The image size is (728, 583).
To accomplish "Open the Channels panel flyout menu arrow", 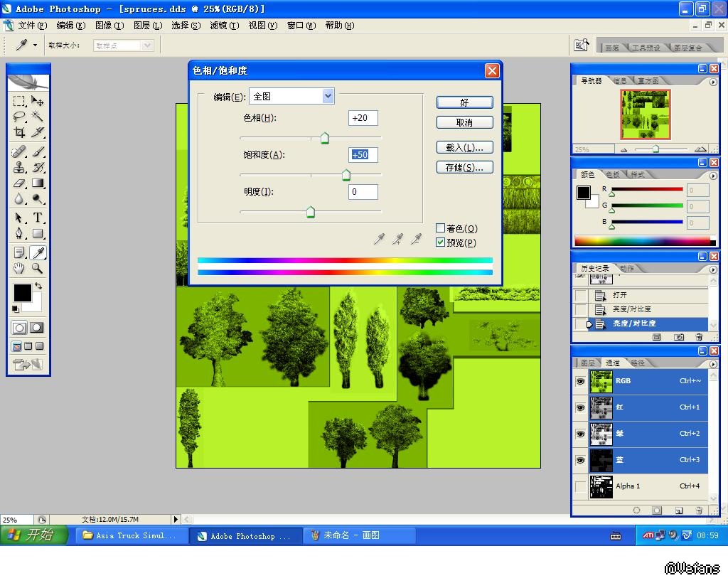I will click(713, 363).
